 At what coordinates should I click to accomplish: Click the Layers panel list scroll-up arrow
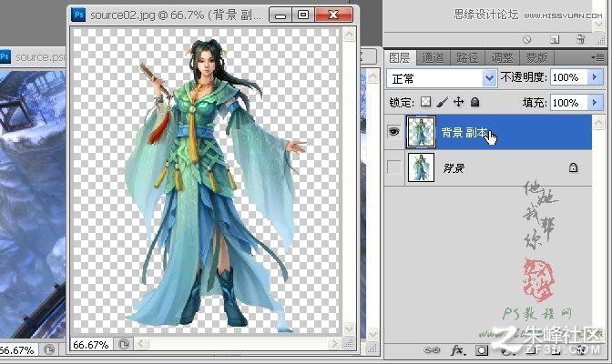598,123
